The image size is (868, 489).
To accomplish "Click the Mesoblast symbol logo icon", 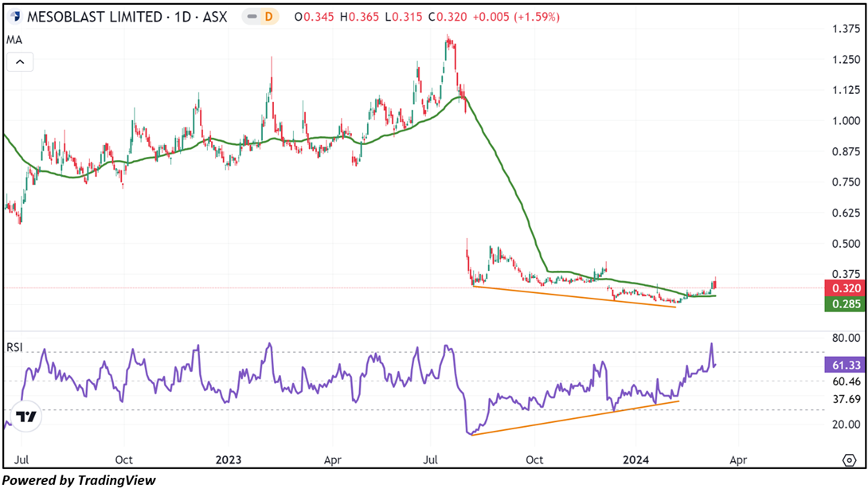I will coord(15,17).
